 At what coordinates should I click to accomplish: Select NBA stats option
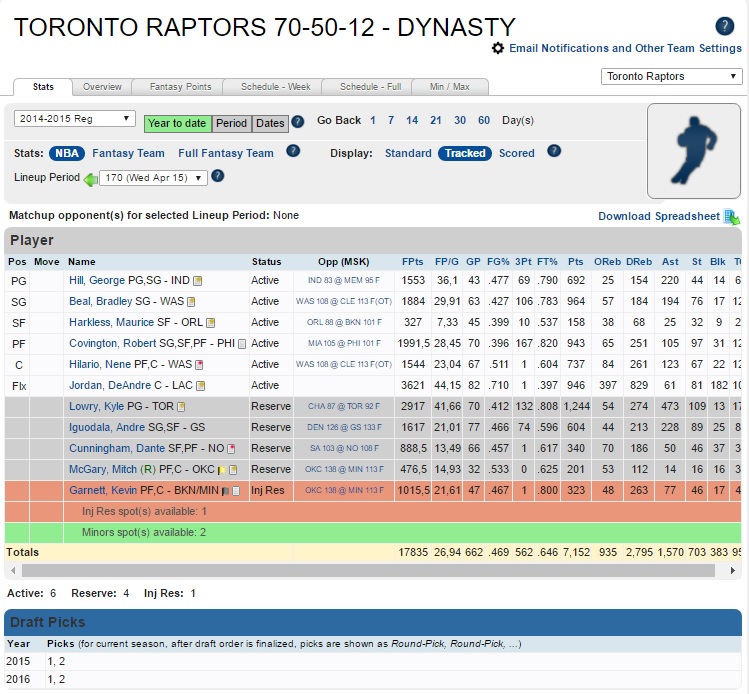pos(67,153)
